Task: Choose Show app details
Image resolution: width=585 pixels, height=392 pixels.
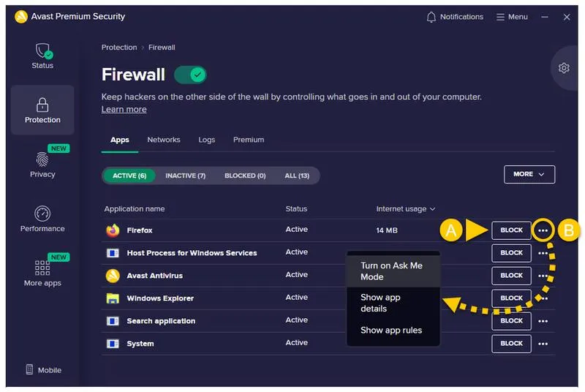Action: (393, 303)
